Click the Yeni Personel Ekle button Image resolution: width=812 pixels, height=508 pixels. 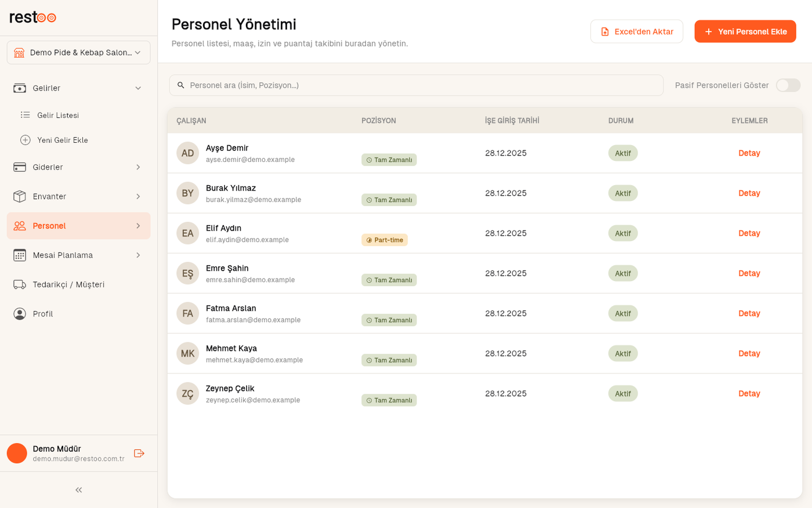click(x=745, y=31)
